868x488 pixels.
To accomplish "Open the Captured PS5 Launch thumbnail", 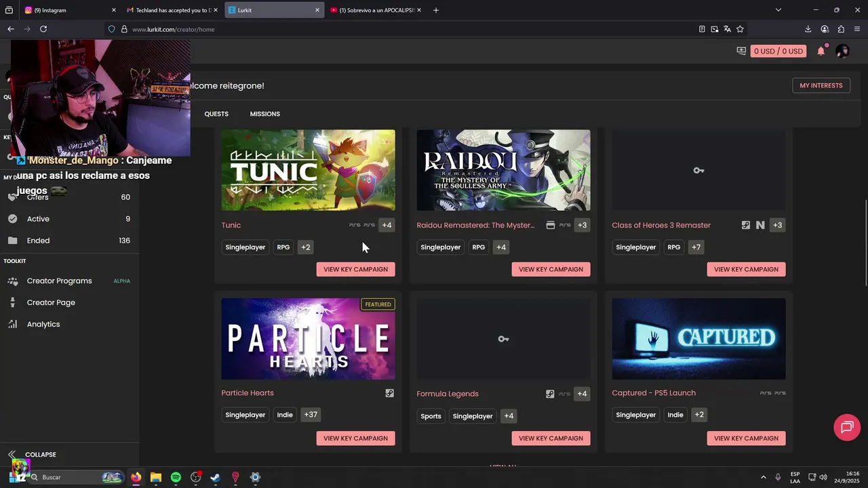I will 698,339.
